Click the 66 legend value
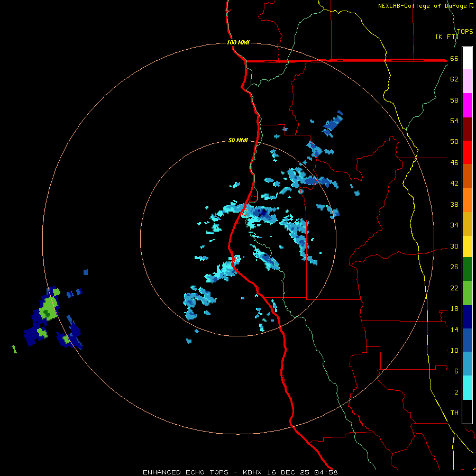476x476 pixels. click(x=454, y=59)
